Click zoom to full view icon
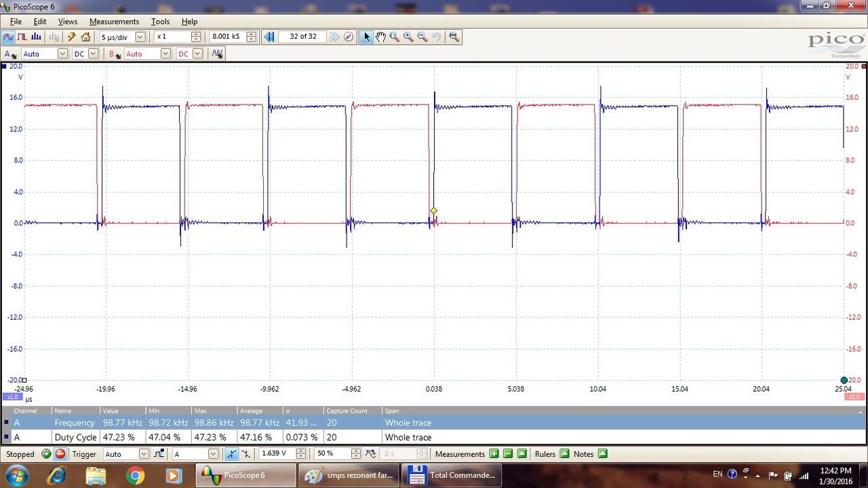This screenshot has height=488, width=868. pyautogui.click(x=454, y=37)
